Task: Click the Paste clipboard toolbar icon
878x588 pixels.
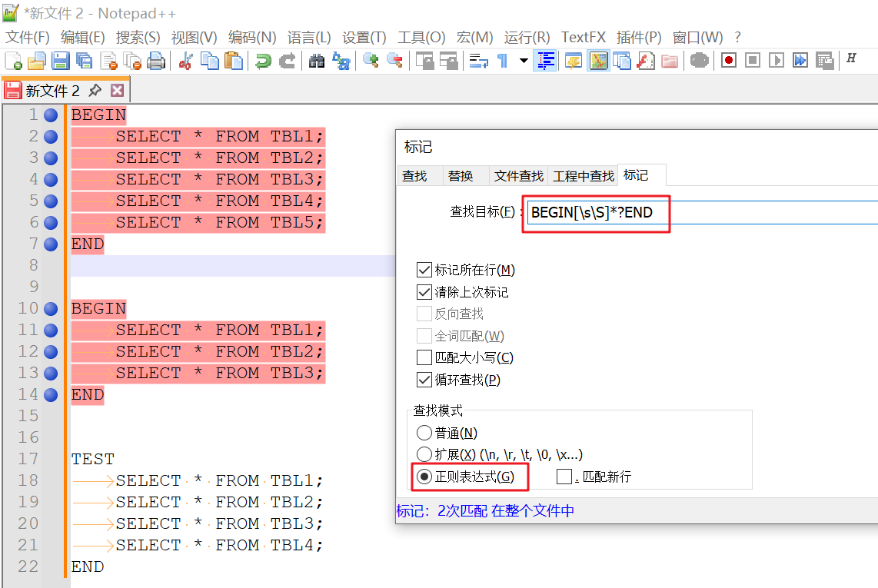Action: click(x=234, y=61)
